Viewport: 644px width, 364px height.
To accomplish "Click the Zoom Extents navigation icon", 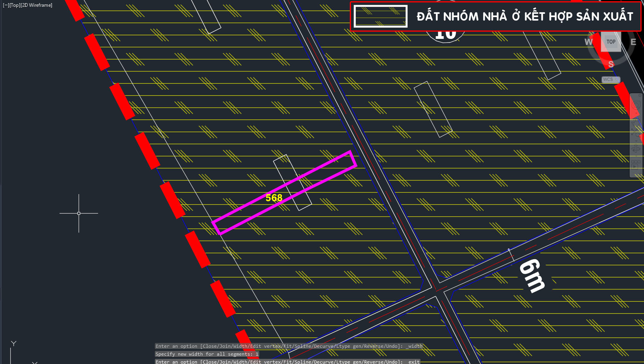I will pyautogui.click(x=636, y=134).
